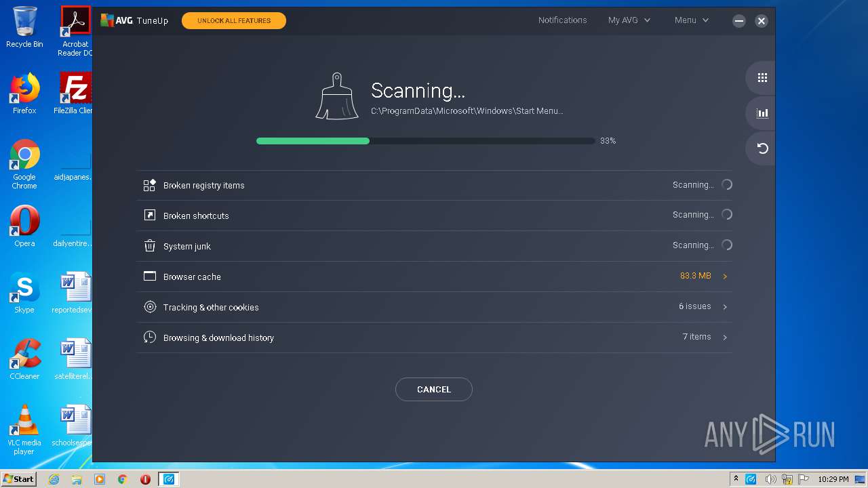This screenshot has height=488, width=868.
Task: Click the Browser cache window icon
Action: [150, 276]
